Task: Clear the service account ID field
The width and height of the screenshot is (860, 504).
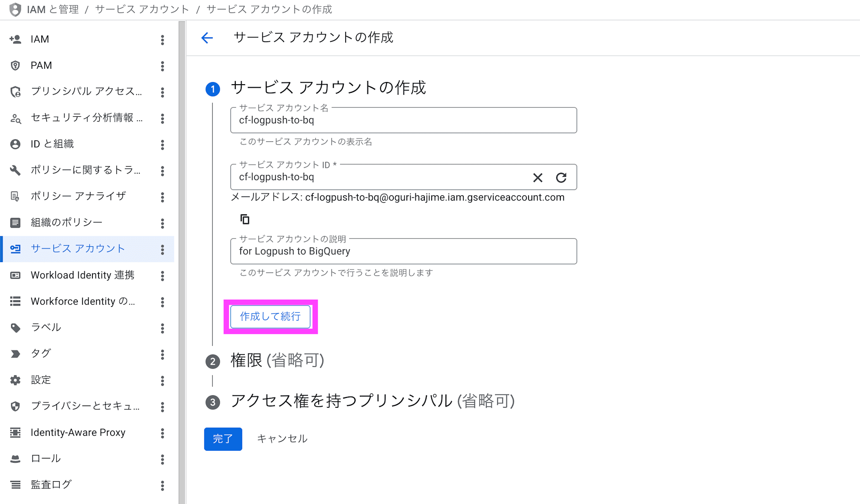Action: click(x=537, y=177)
